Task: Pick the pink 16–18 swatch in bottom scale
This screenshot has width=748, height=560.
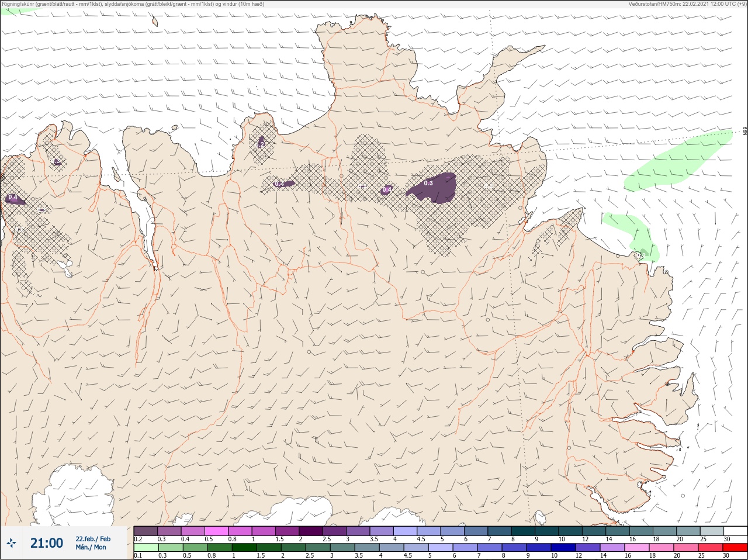Action: click(637, 548)
